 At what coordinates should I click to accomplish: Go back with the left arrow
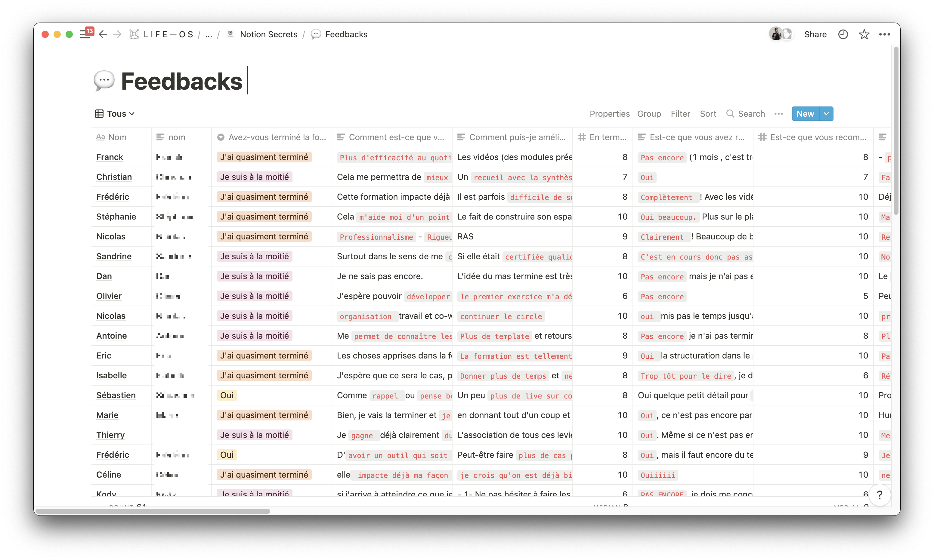103,34
